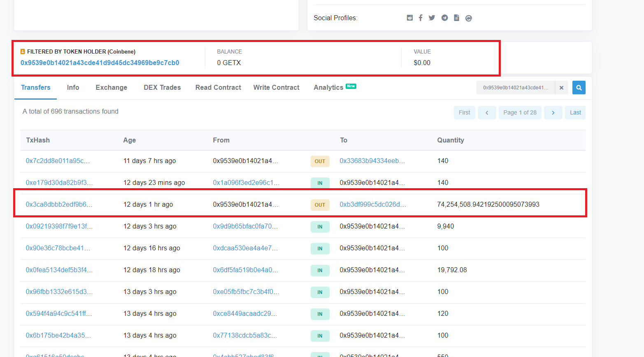Click the blue search magnifier button
Viewport: 644px width, 357px height.
tap(579, 88)
